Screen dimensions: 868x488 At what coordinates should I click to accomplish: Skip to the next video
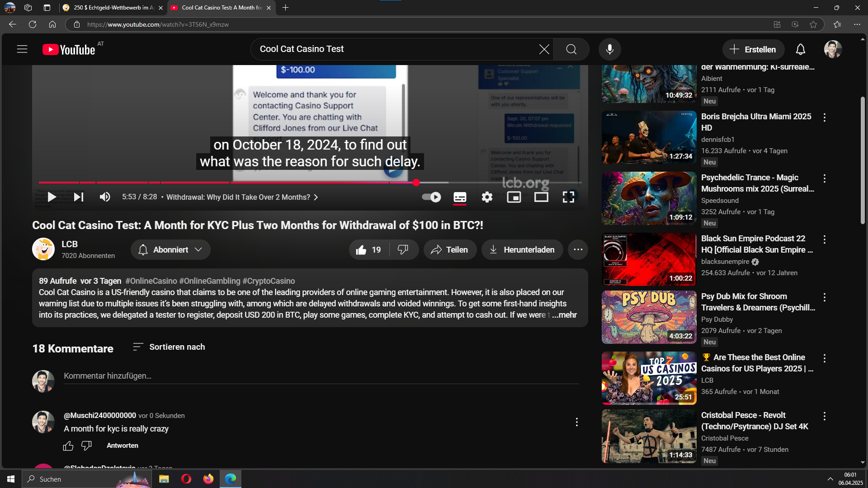79,197
